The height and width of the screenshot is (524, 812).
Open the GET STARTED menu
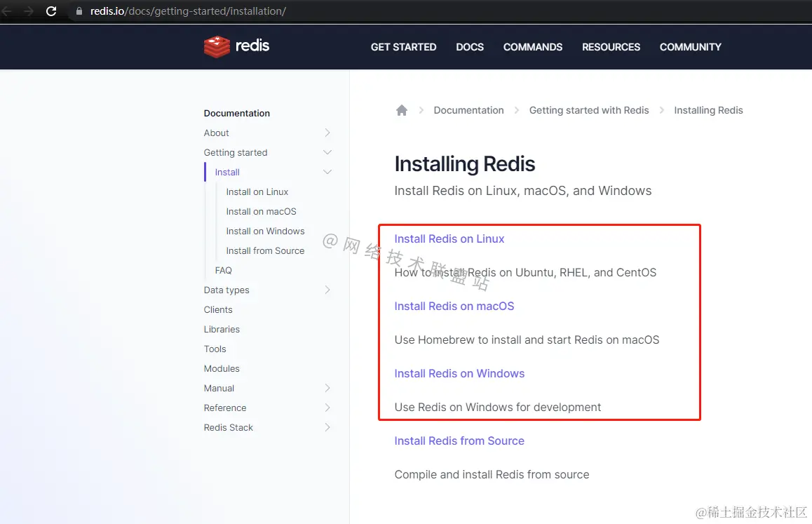tap(403, 47)
